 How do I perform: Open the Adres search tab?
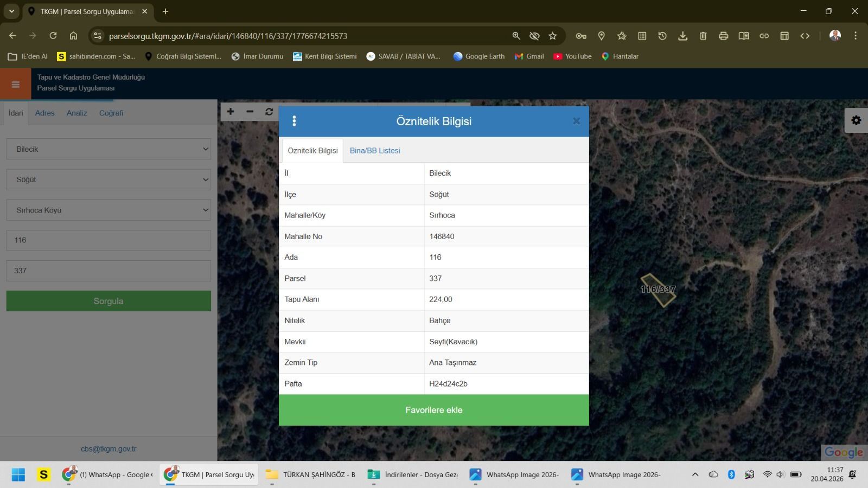44,113
